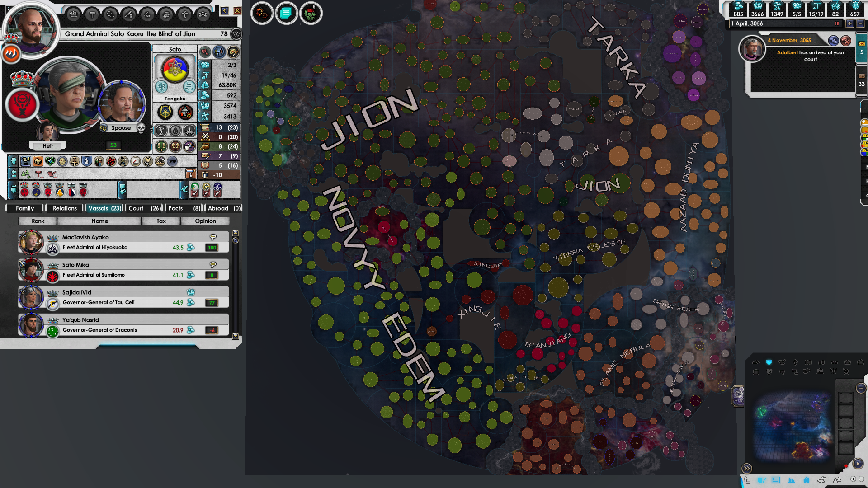The width and height of the screenshot is (868, 488).
Task: Open the cross religion tab icon
Action: coord(184,15)
